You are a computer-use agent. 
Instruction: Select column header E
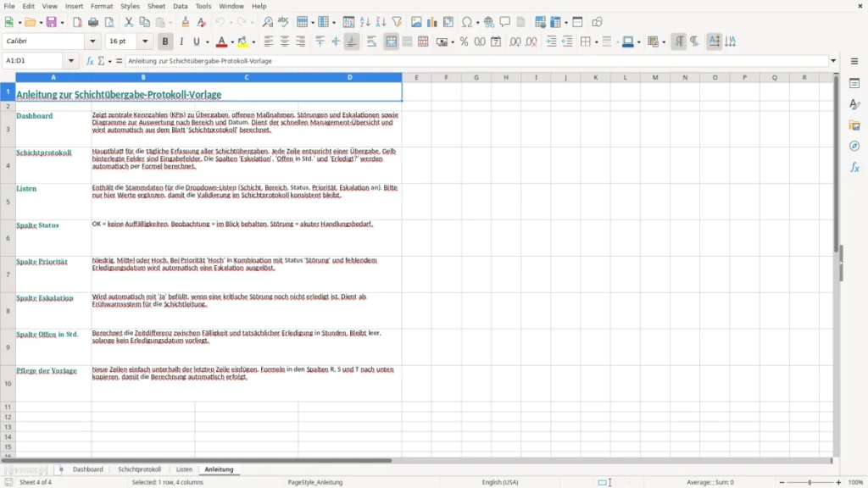click(x=416, y=77)
